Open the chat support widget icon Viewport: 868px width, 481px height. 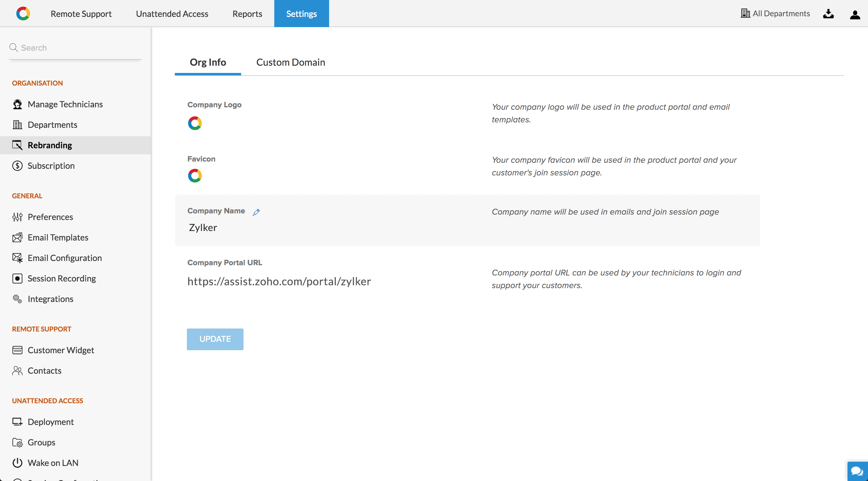(x=857, y=470)
